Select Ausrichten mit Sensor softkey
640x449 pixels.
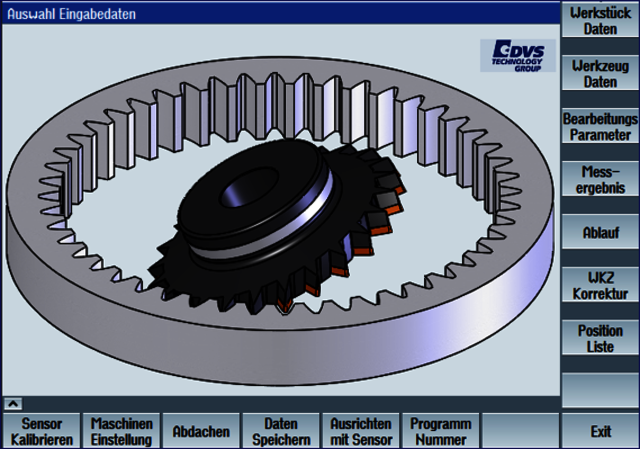click(361, 431)
